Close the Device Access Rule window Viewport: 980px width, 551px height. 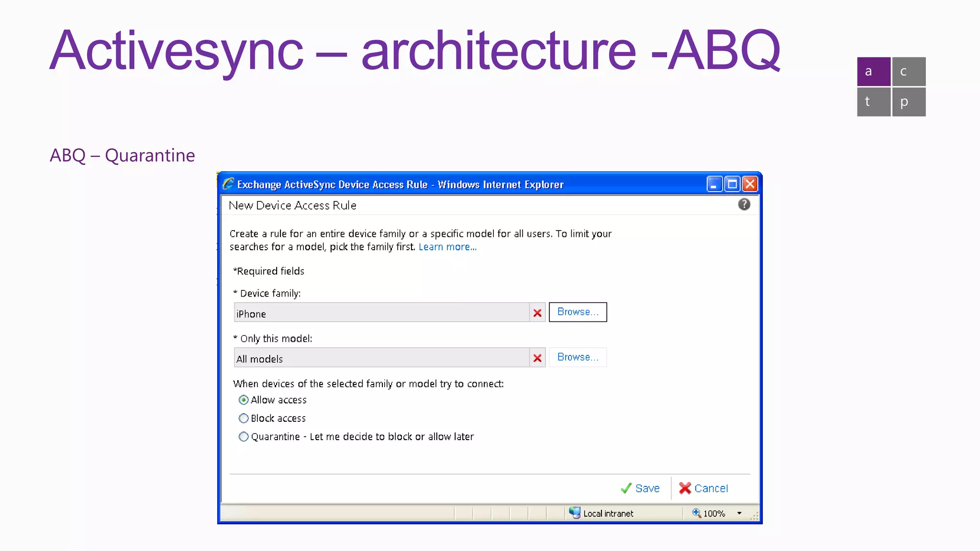[x=750, y=184]
